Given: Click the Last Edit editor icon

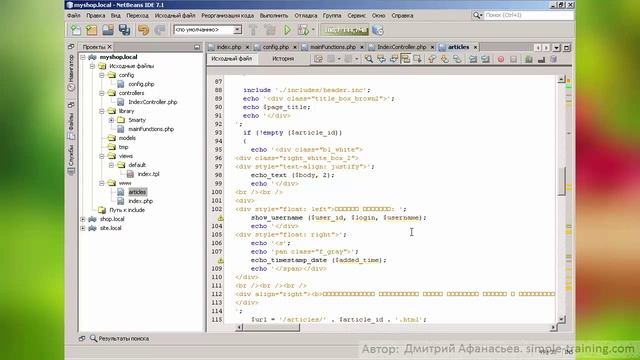Looking at the screenshot, I should pos(318,59).
